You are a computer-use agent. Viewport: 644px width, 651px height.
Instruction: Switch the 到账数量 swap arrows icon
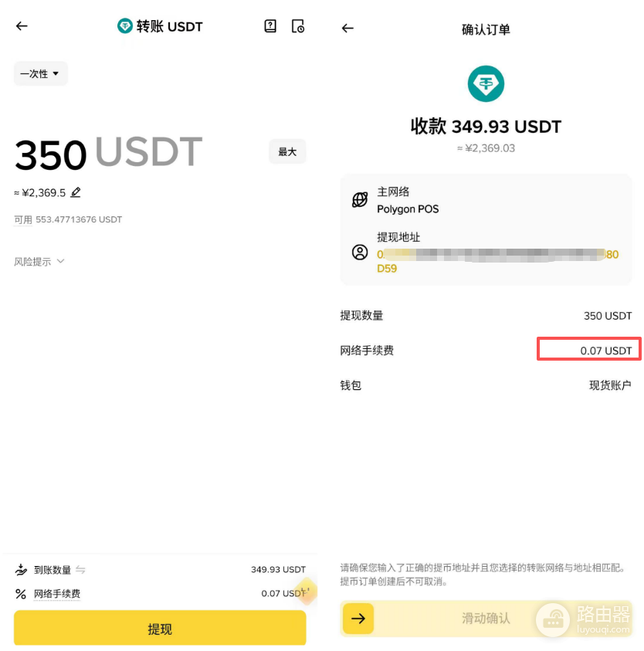click(x=80, y=570)
